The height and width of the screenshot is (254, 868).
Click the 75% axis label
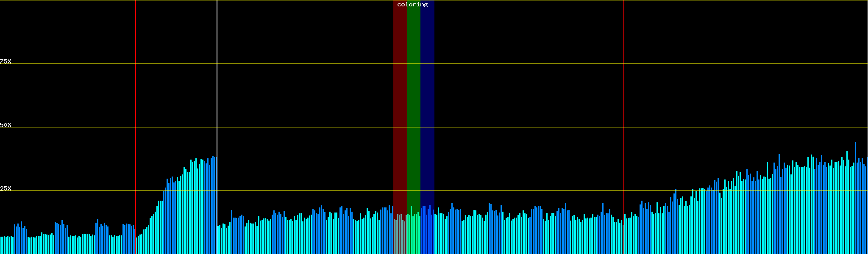(6, 61)
